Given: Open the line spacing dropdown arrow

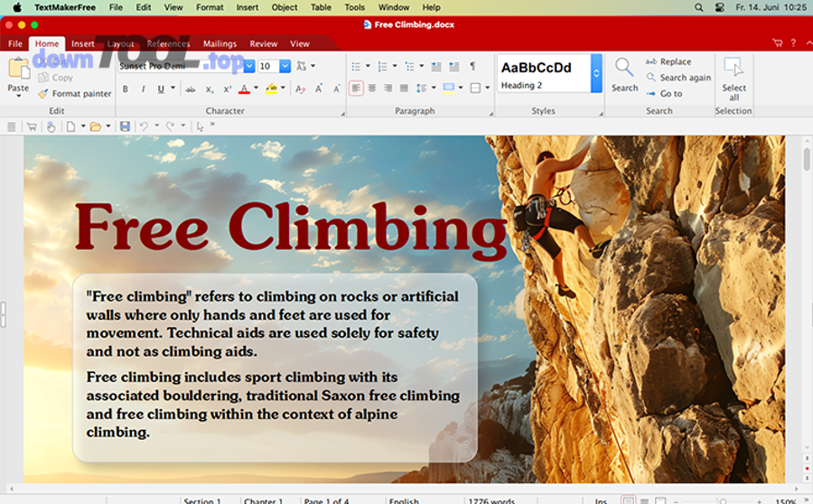Looking at the screenshot, I should coord(434,88).
